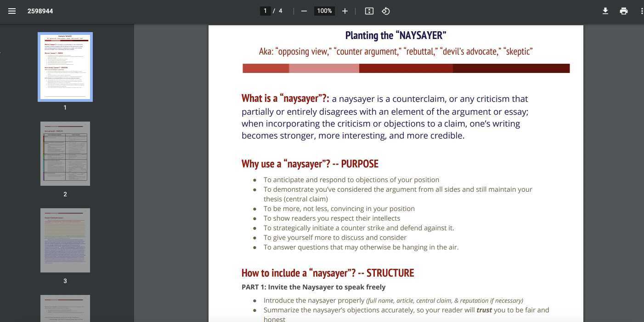Select the 'Planting the NAYSAYER' title
Image resolution: width=644 pixels, height=322 pixels.
[395, 35]
